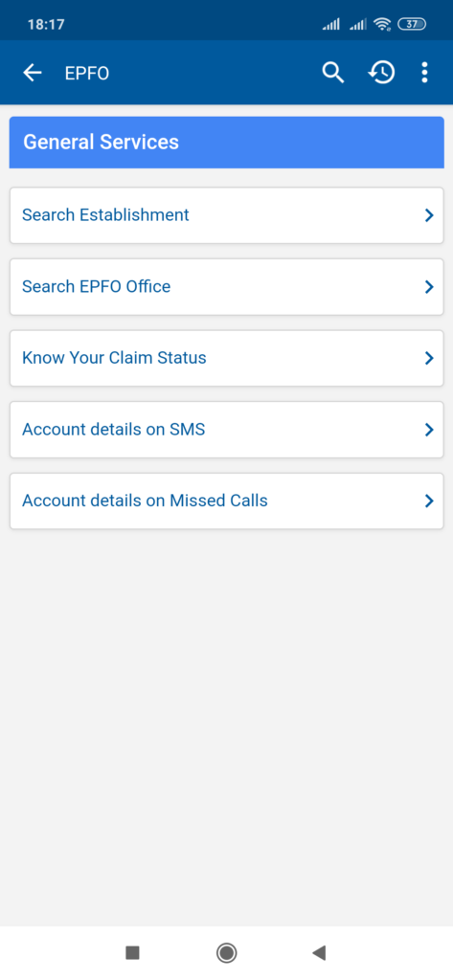Tap the Android recent apps square
453x980 pixels.
tap(132, 952)
